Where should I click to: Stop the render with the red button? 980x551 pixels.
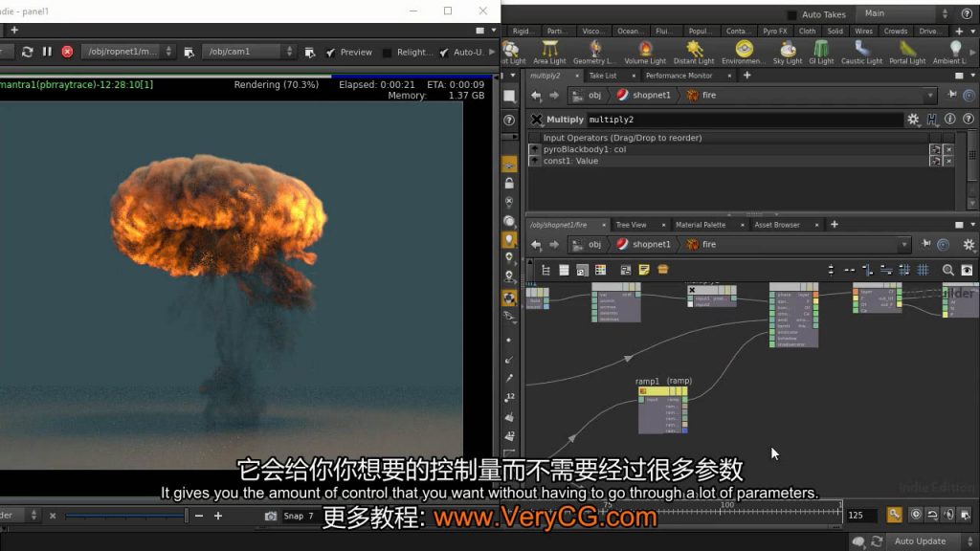pos(67,52)
